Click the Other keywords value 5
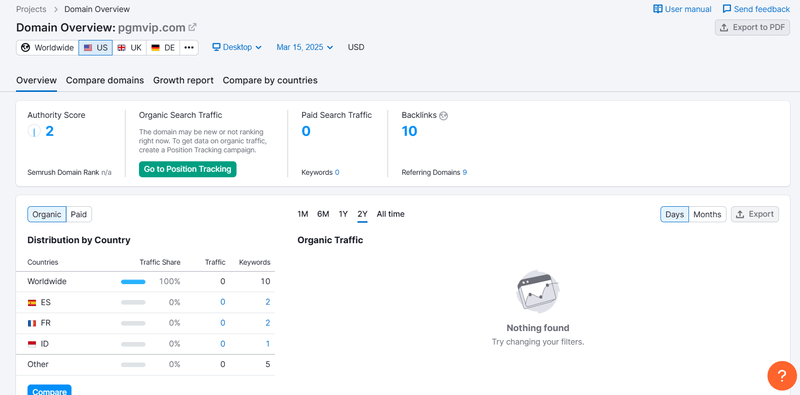 pos(268,364)
